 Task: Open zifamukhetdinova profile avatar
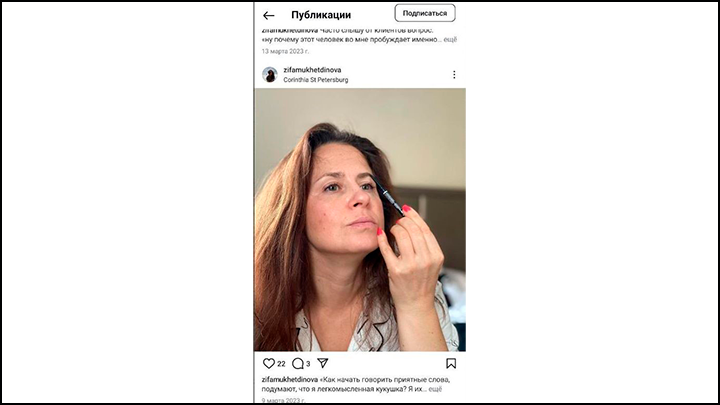click(x=270, y=74)
